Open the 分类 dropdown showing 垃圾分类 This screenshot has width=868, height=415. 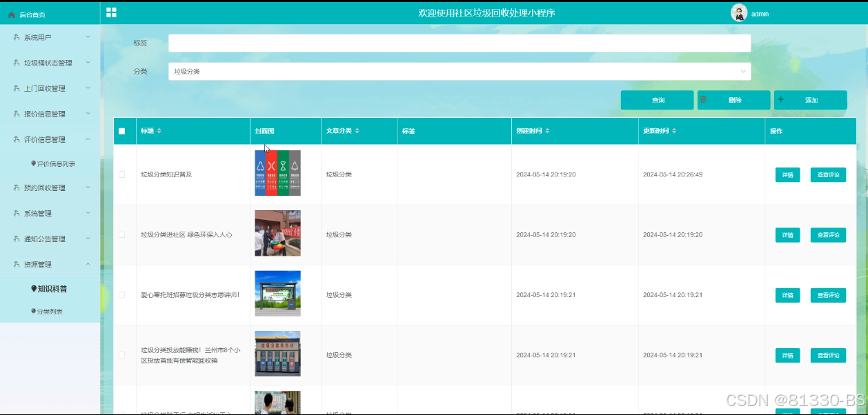460,71
